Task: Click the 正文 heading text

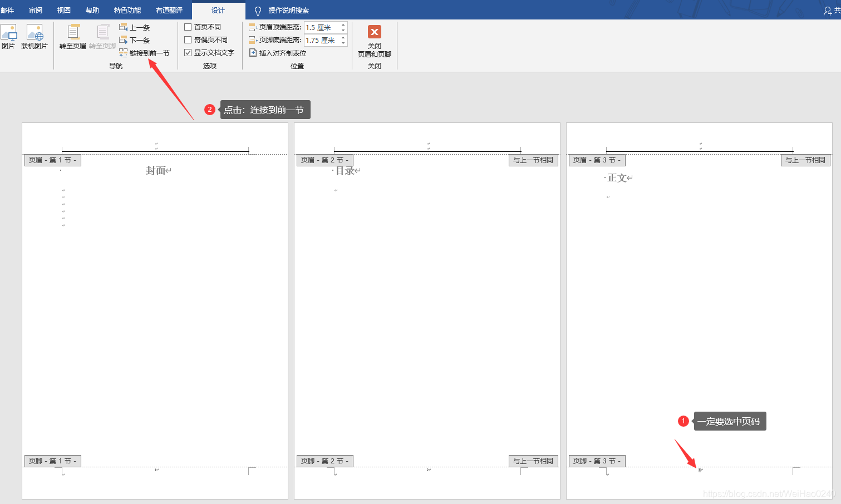Action: [x=617, y=178]
